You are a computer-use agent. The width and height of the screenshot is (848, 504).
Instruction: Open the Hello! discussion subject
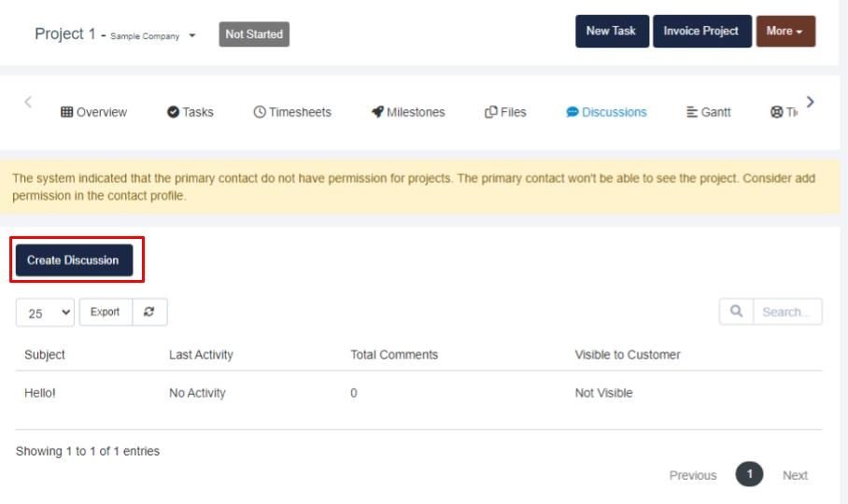[40, 393]
